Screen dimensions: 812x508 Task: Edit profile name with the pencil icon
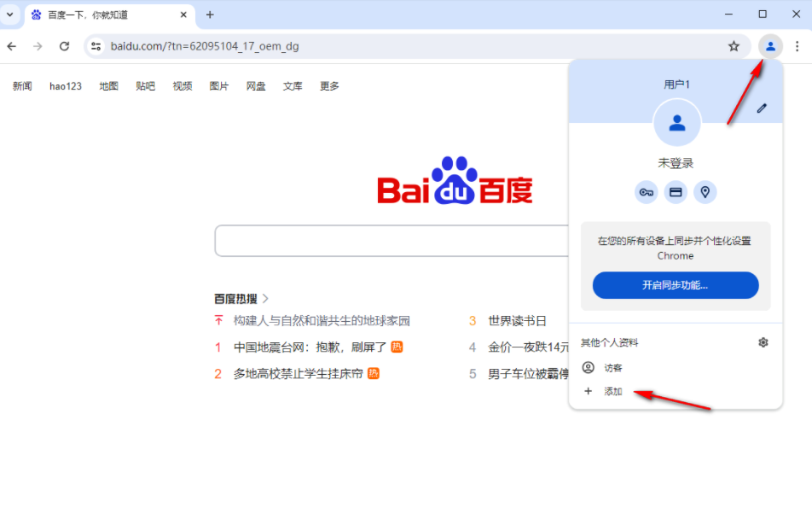pos(762,108)
